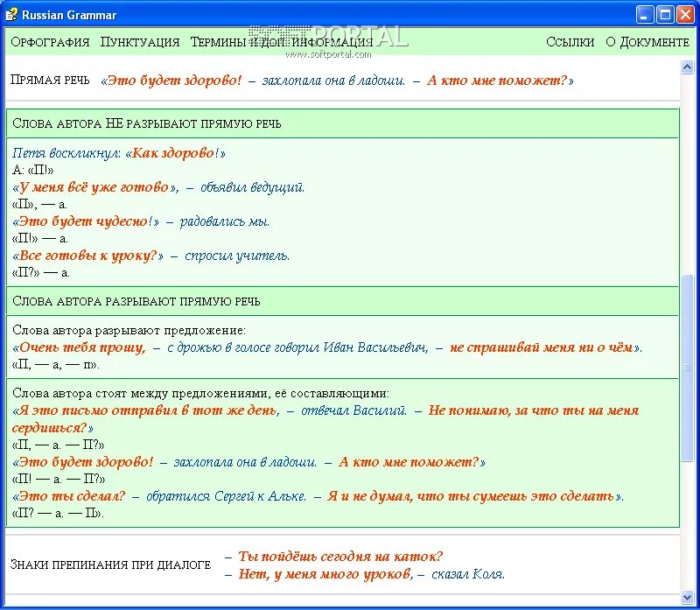
Task: Click 'захлопала она в ладоши' in the top example
Action: tap(333, 81)
